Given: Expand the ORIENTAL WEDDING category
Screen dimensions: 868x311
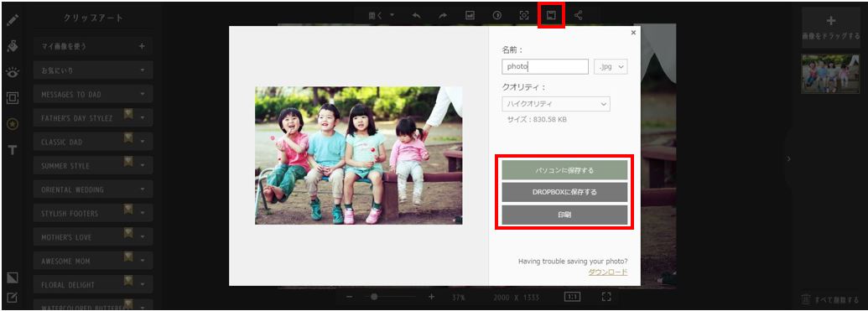Looking at the screenshot, I should 143,189.
